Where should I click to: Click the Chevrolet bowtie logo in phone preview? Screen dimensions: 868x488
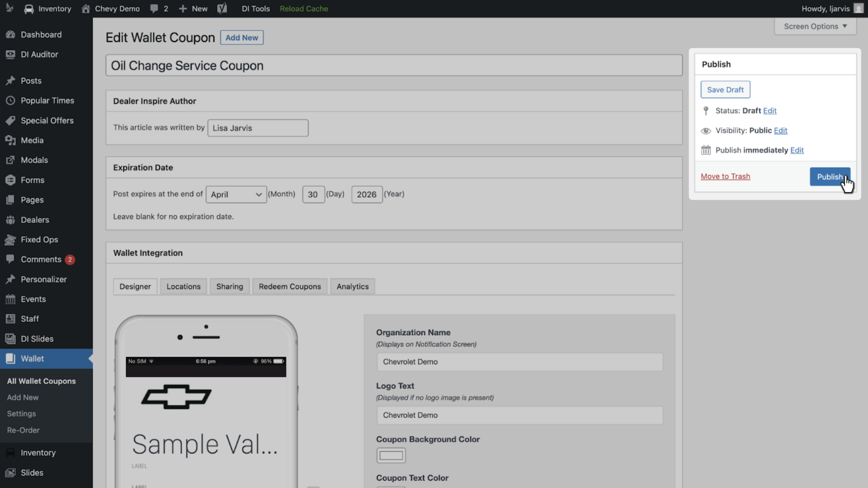pos(176,396)
